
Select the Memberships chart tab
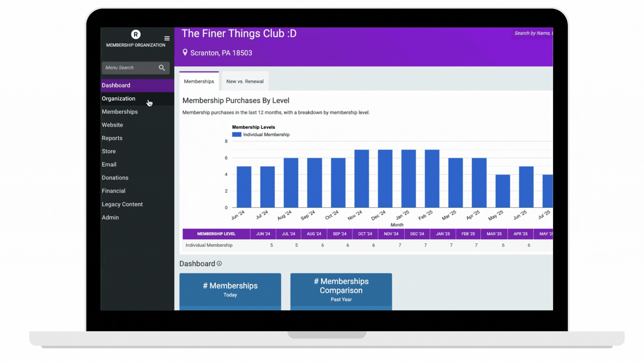point(199,81)
